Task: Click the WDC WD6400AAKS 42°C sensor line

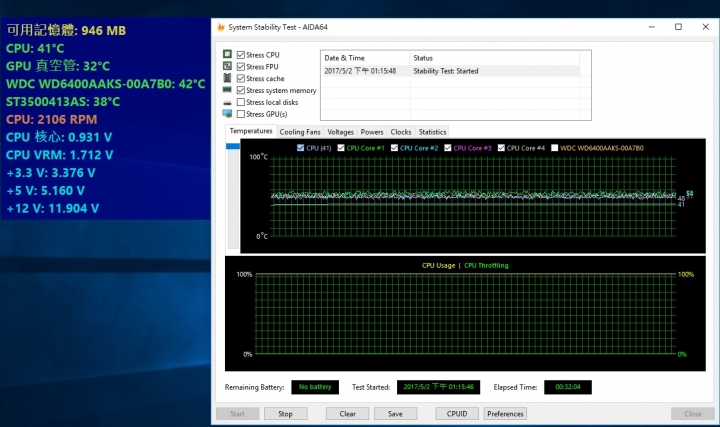Action: tap(106, 84)
